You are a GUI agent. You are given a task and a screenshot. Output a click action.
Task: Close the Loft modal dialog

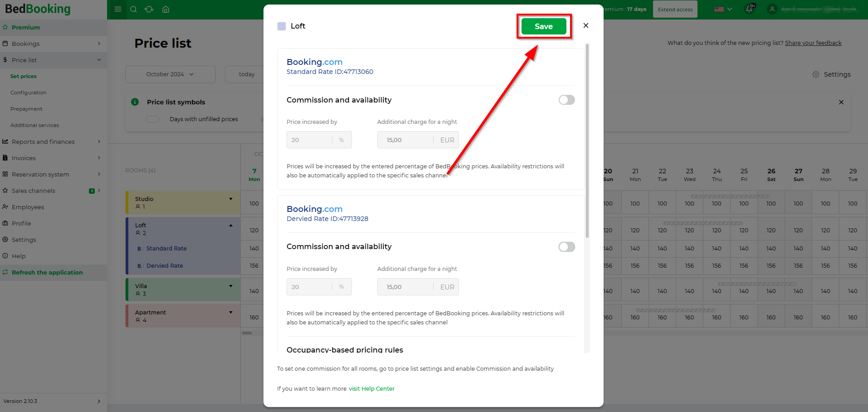click(586, 25)
